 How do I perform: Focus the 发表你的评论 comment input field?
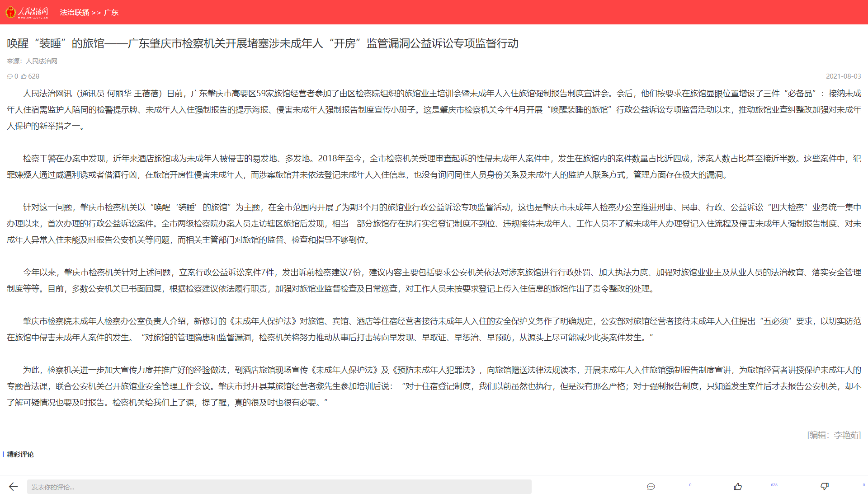tap(279, 487)
